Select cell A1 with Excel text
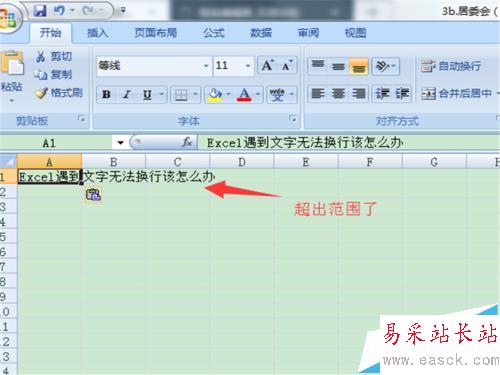The image size is (500, 375). click(x=49, y=176)
